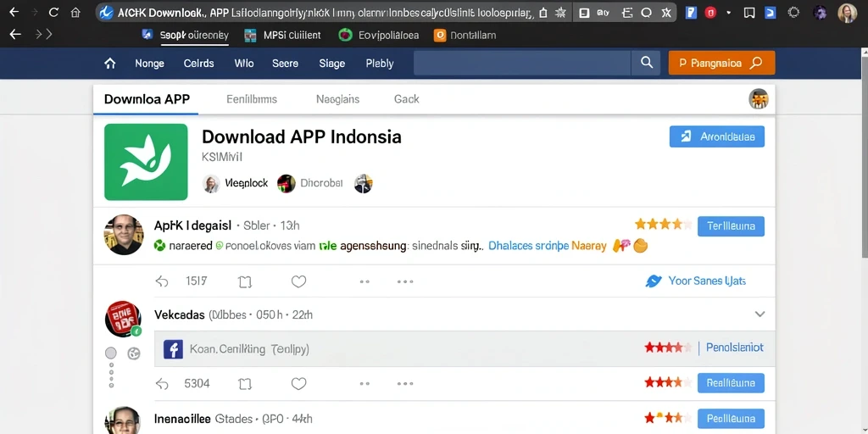Viewport: 868px width, 434px height.
Task: Click the bookmark star in address bar
Action: (560, 13)
